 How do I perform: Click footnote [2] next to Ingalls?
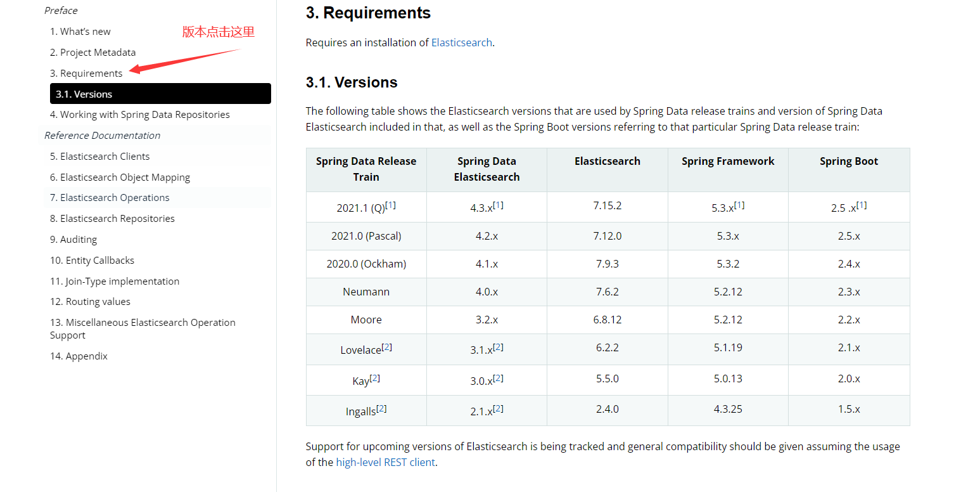[381, 408]
